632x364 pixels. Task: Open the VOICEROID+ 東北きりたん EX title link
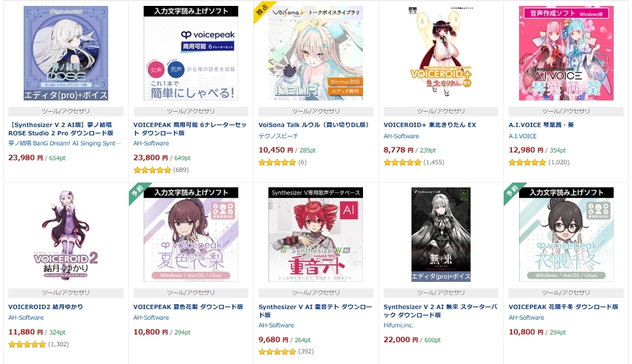[x=430, y=125]
